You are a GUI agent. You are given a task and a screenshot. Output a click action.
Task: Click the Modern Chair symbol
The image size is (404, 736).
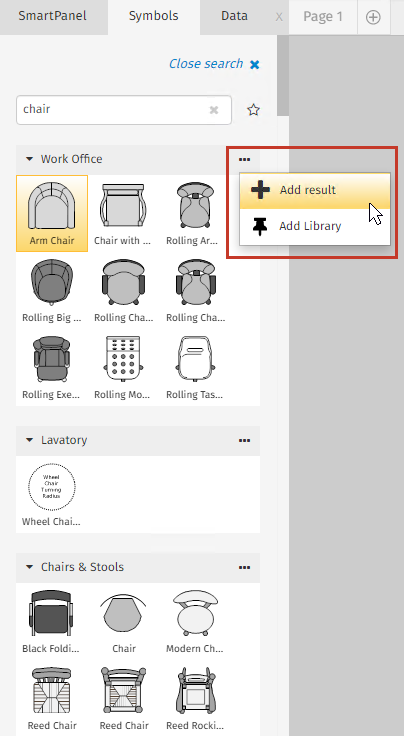click(195, 621)
